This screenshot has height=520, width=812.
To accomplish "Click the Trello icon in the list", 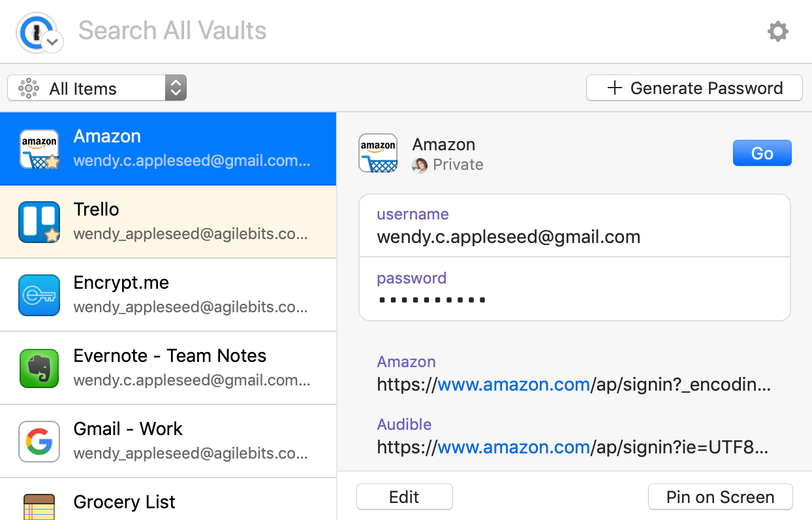I will (39, 222).
